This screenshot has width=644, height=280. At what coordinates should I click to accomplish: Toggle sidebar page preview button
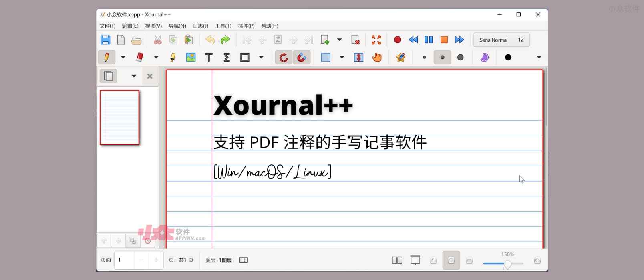click(108, 76)
